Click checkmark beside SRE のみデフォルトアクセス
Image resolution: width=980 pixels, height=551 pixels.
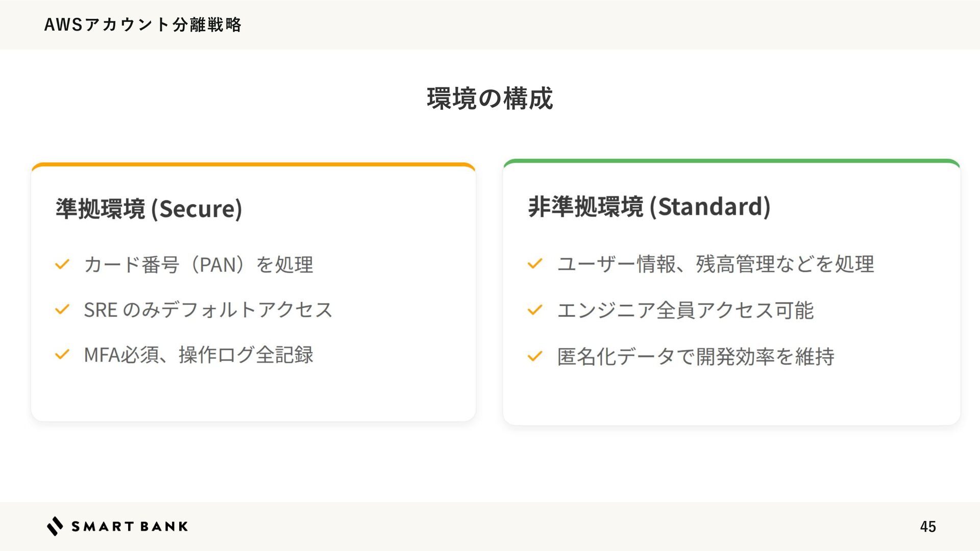click(62, 309)
